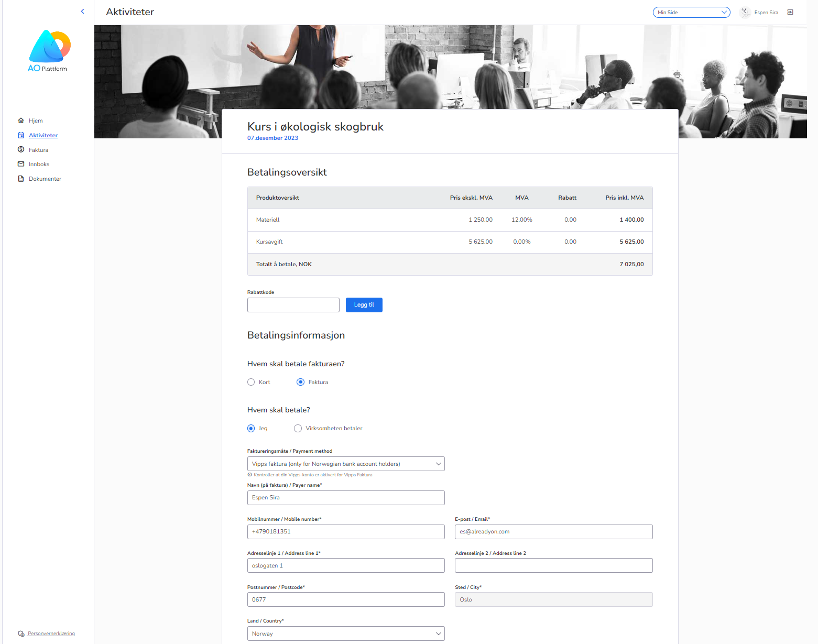The height and width of the screenshot is (644, 818).
Task: Click the Rabattkode input field
Action: pos(293,305)
